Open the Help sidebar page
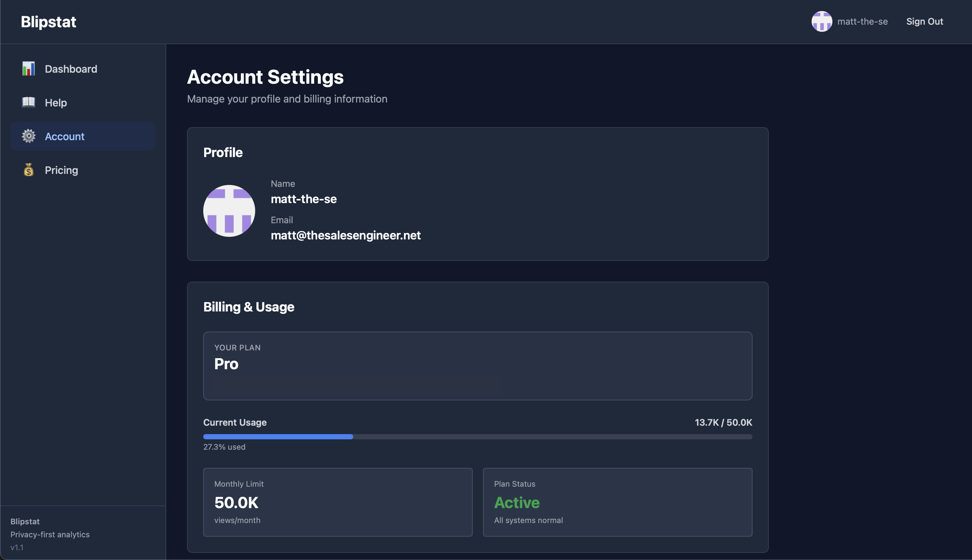The width and height of the screenshot is (972, 560). [x=56, y=103]
